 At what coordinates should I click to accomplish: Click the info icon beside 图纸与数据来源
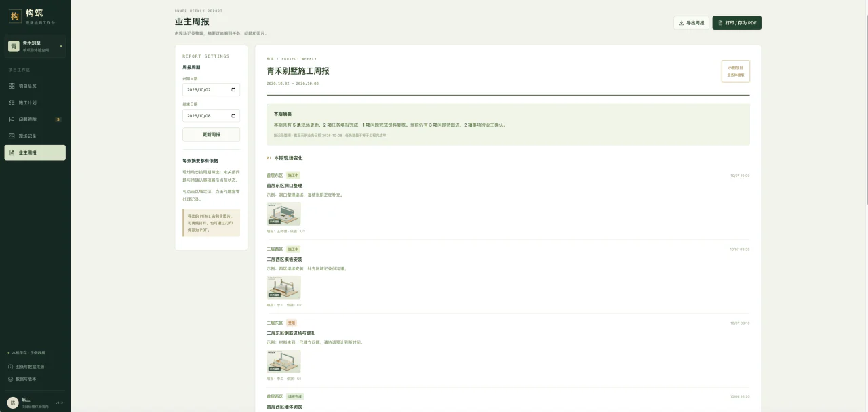(10, 367)
